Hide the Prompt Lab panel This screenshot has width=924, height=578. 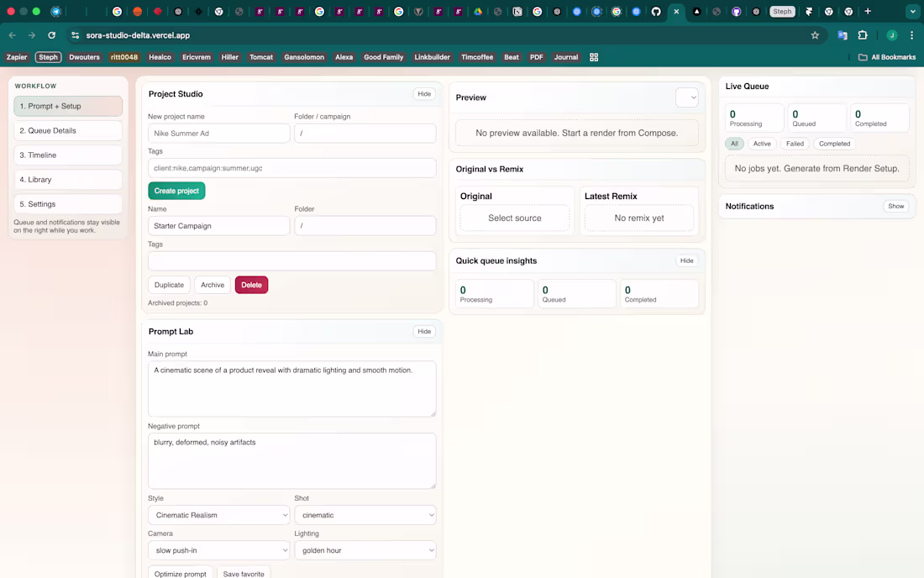pos(424,332)
